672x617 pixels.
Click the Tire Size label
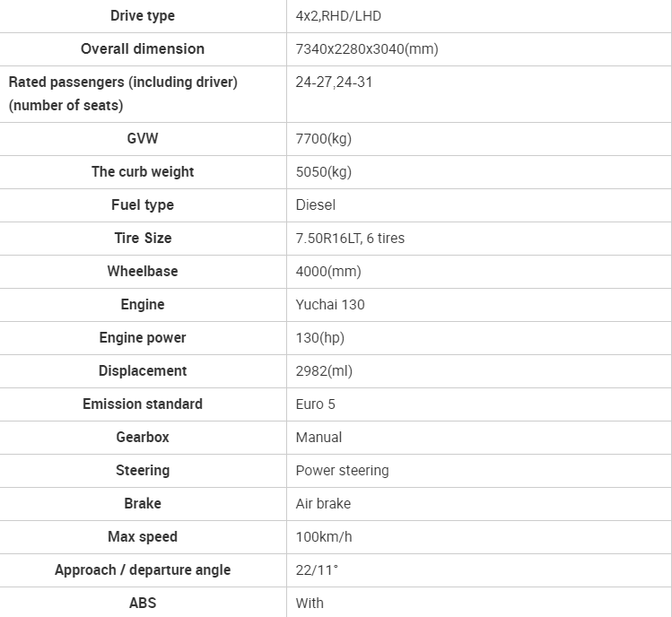point(143,238)
